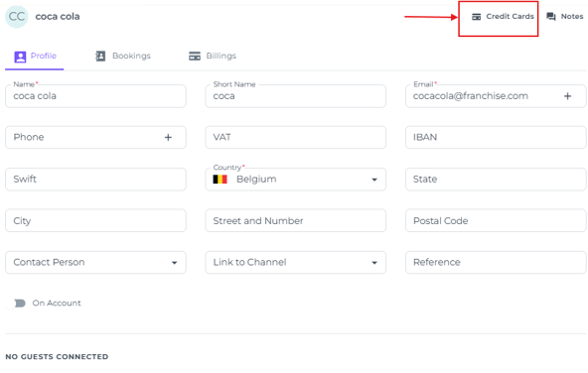
Task: Edit the Short Name field
Action: click(296, 96)
